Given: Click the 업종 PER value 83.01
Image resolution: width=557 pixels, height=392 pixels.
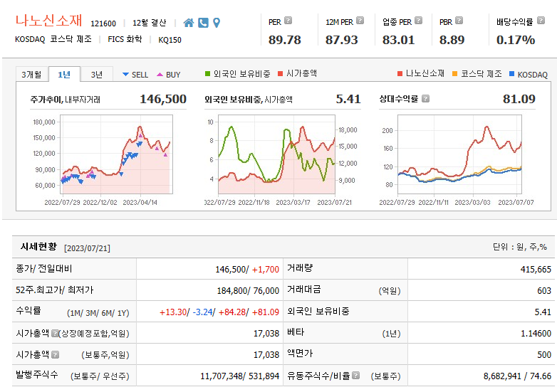Looking at the screenshot, I should tap(398, 40).
